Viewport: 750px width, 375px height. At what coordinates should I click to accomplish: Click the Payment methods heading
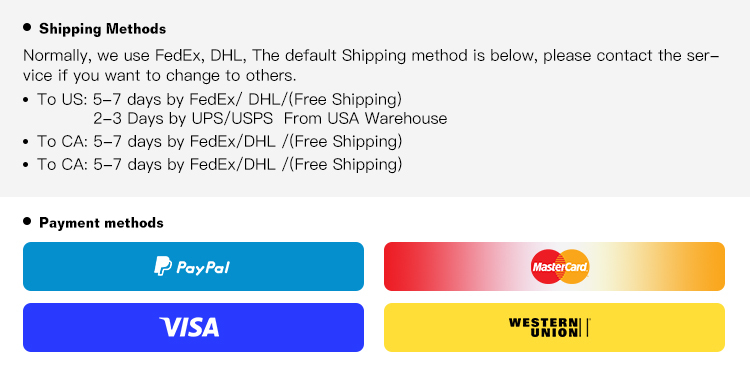tap(101, 222)
